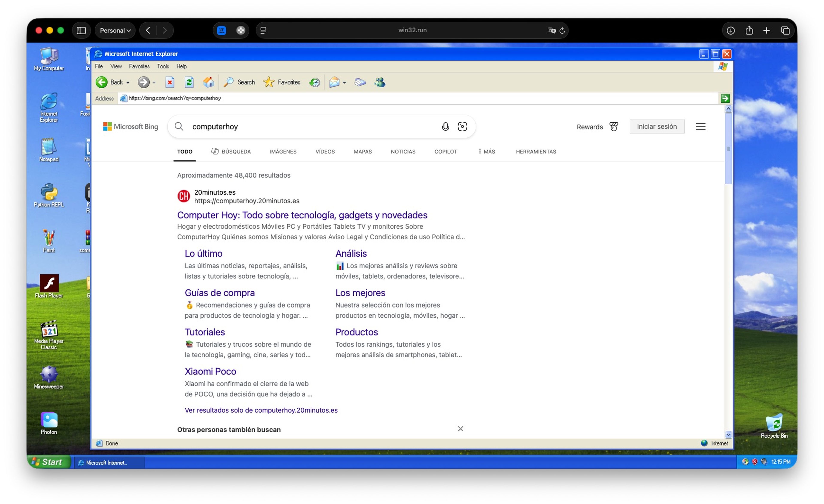Image resolution: width=824 pixels, height=504 pixels.
Task: Click the Rewards medal icon
Action: point(614,127)
